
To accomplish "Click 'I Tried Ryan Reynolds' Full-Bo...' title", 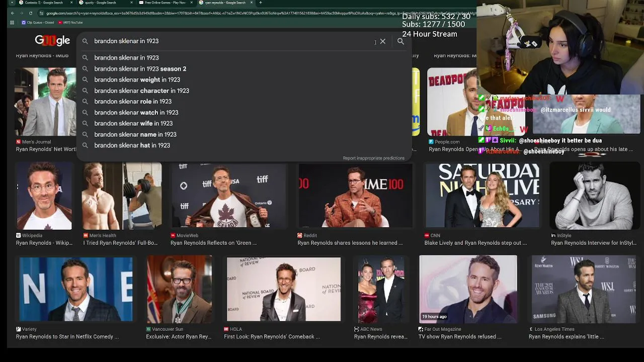I will 120,243.
